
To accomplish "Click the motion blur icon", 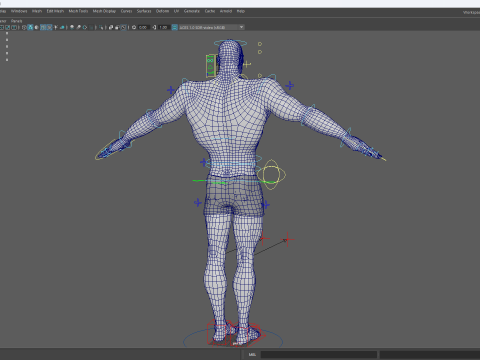I will (78, 27).
